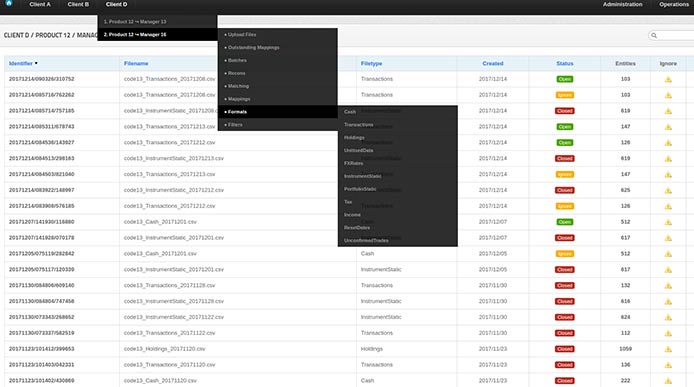Choose Upload Files from the menu
694x387 pixels.
coord(278,35)
